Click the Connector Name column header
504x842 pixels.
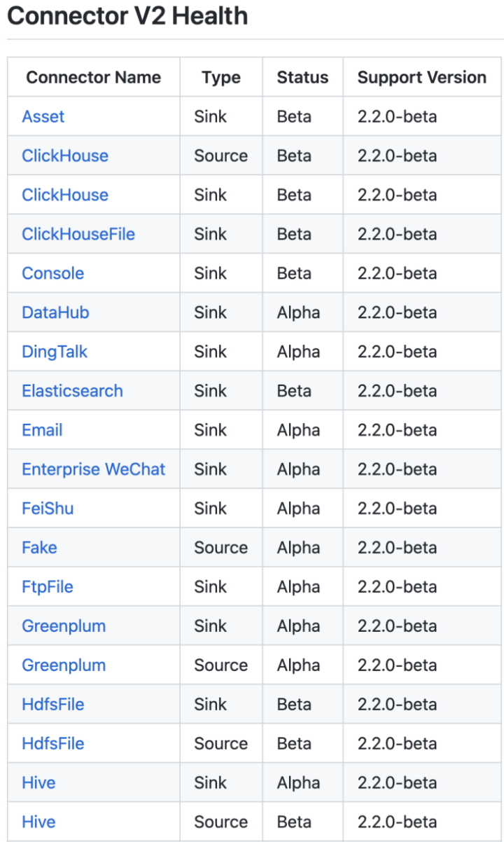(x=93, y=77)
